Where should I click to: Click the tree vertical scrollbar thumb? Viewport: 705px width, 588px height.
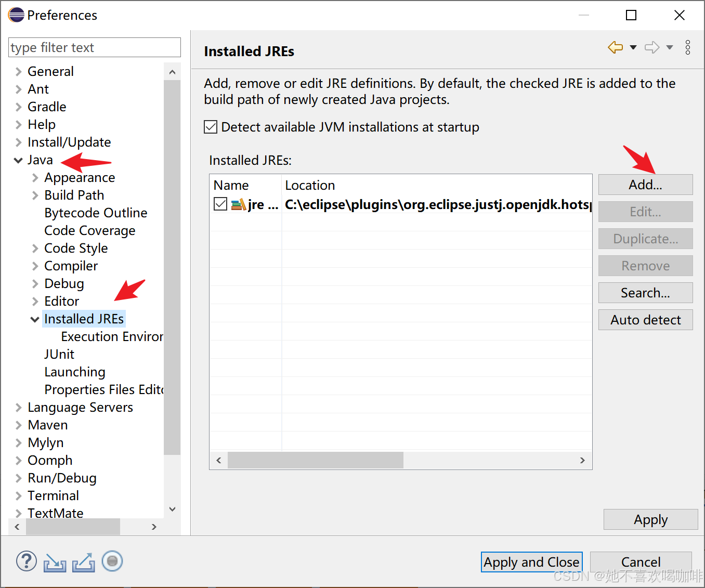pos(172,267)
